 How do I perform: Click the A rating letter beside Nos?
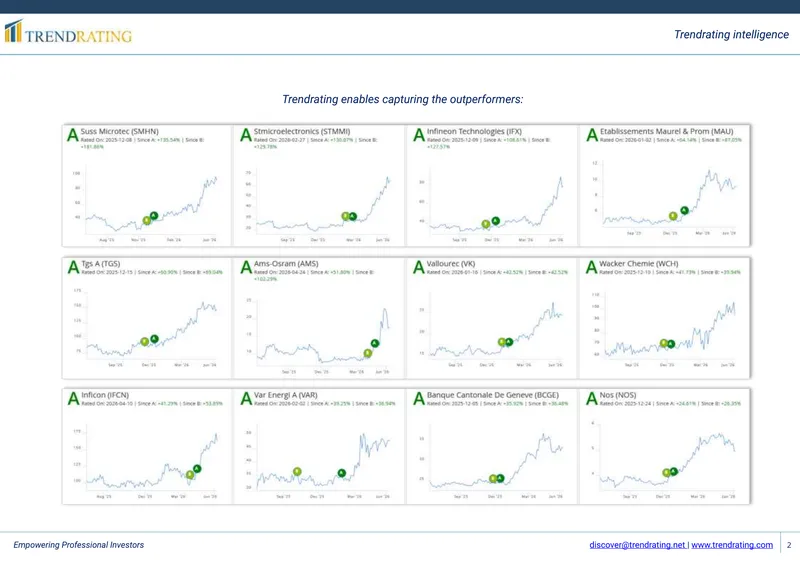coord(591,399)
